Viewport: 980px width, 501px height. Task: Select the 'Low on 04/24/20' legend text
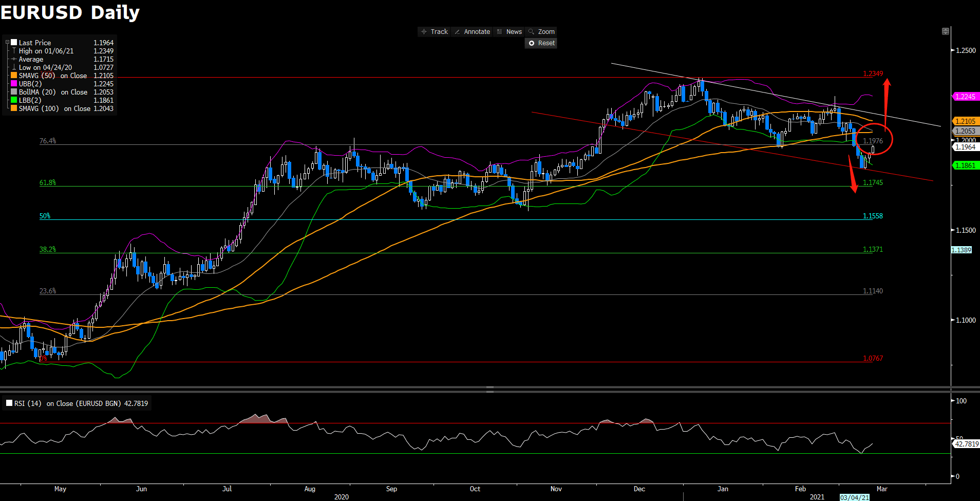pyautogui.click(x=45, y=67)
